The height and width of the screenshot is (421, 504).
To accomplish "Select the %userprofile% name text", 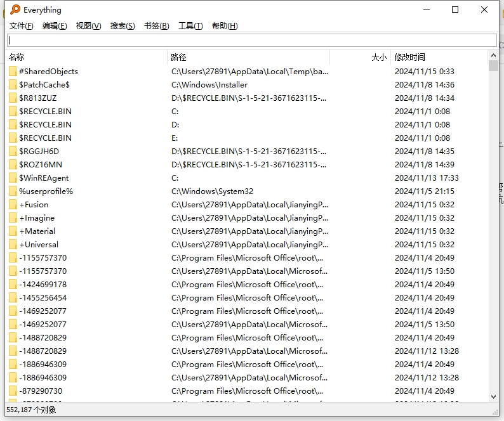I will pos(46,191).
